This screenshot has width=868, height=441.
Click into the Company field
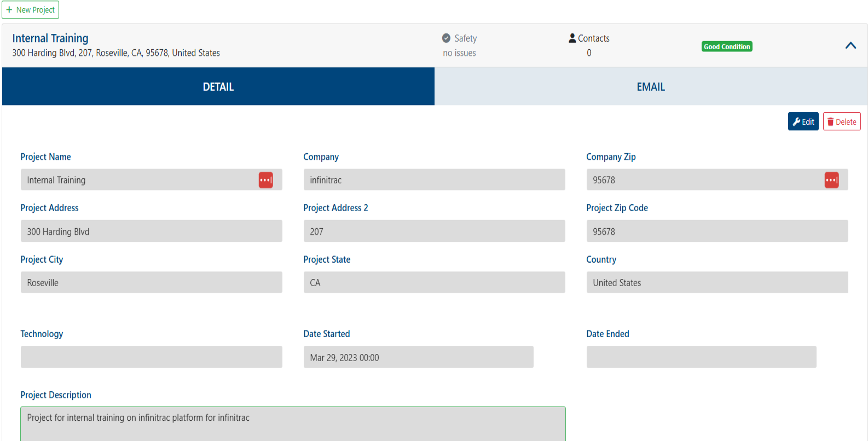point(435,179)
